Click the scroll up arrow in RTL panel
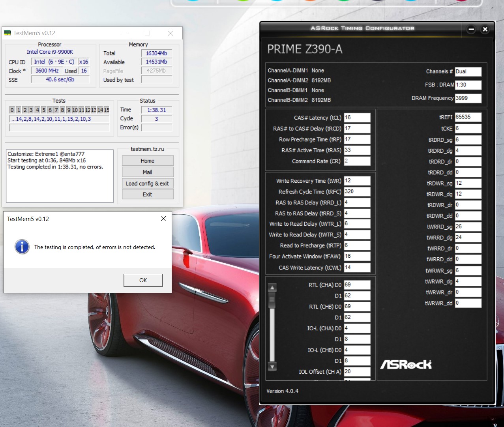This screenshot has width=504, height=427. click(x=272, y=287)
